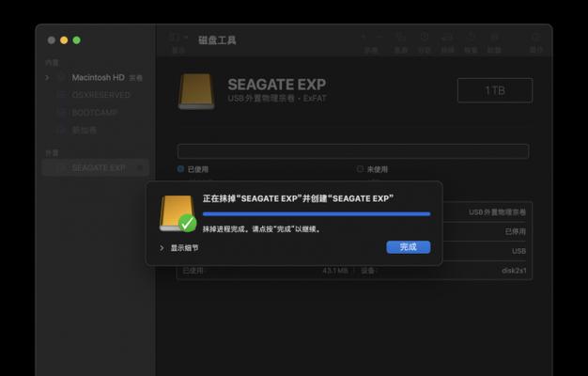588x376 pixels.
Task: Click the 已停用 value in info table
Action: tap(516, 231)
